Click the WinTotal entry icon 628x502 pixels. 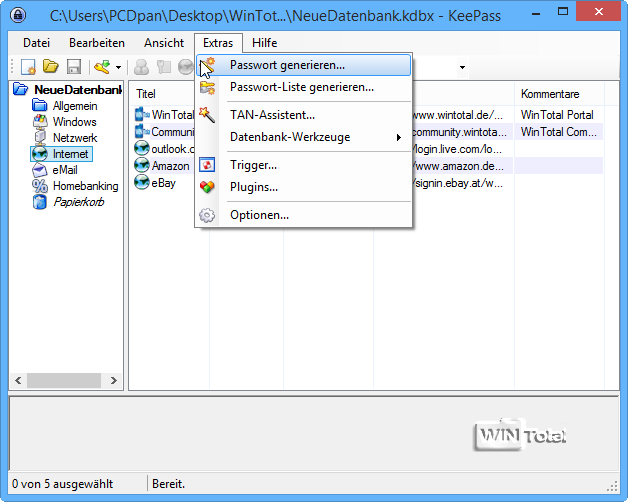tap(142, 115)
